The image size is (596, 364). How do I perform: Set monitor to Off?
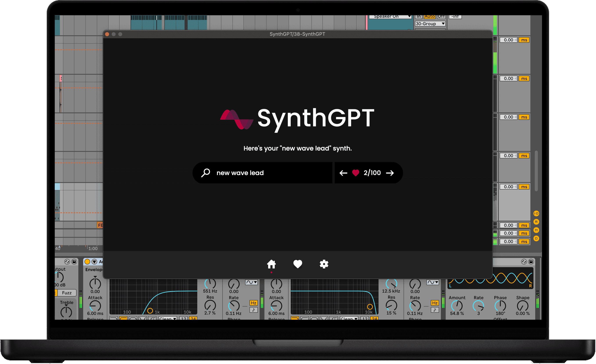(x=441, y=16)
